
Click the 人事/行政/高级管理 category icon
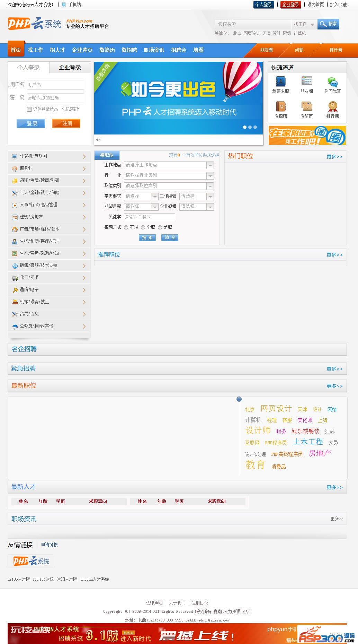[15, 205]
